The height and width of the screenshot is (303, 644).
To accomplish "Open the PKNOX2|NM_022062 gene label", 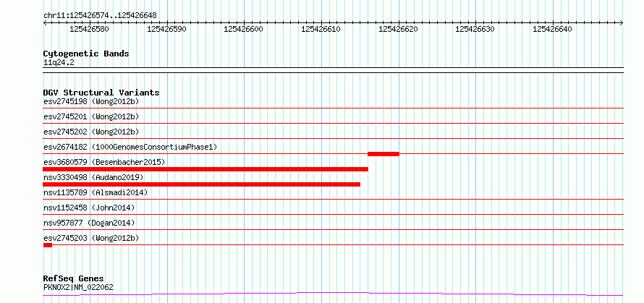I will (x=78, y=287).
